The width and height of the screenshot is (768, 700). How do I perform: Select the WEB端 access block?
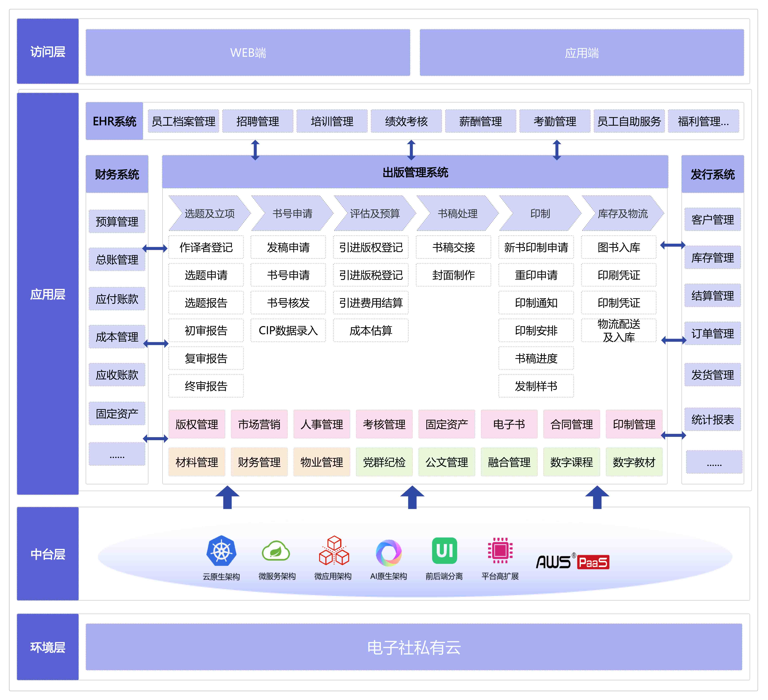pos(248,53)
